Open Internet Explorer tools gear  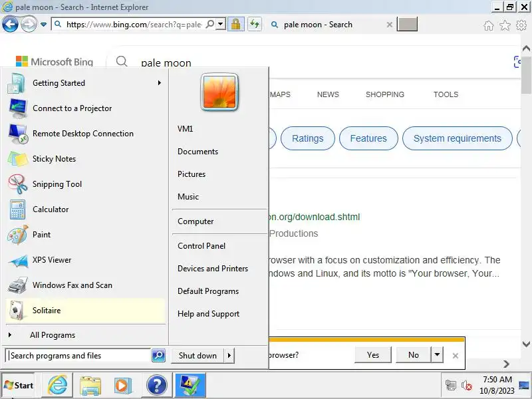pos(521,25)
